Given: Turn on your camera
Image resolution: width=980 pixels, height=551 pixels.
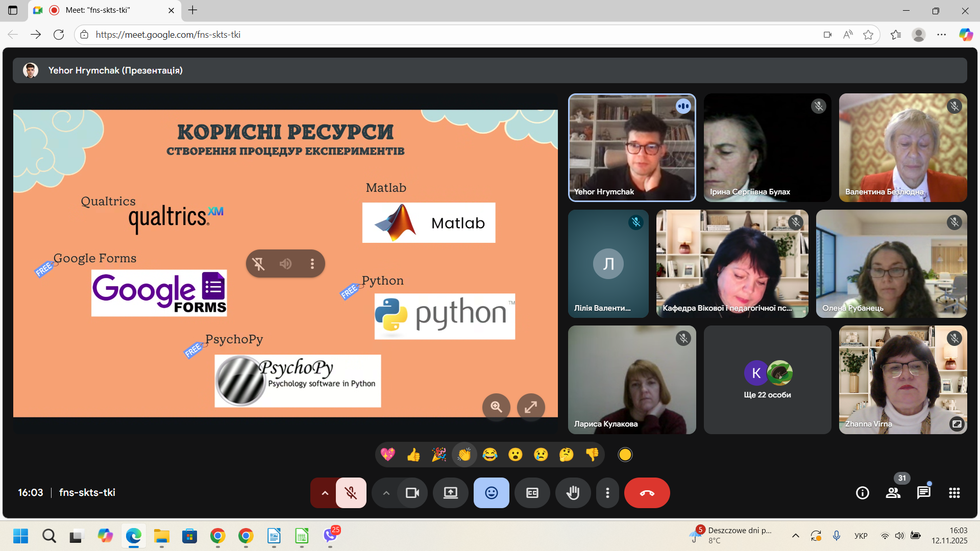Looking at the screenshot, I should (x=412, y=493).
